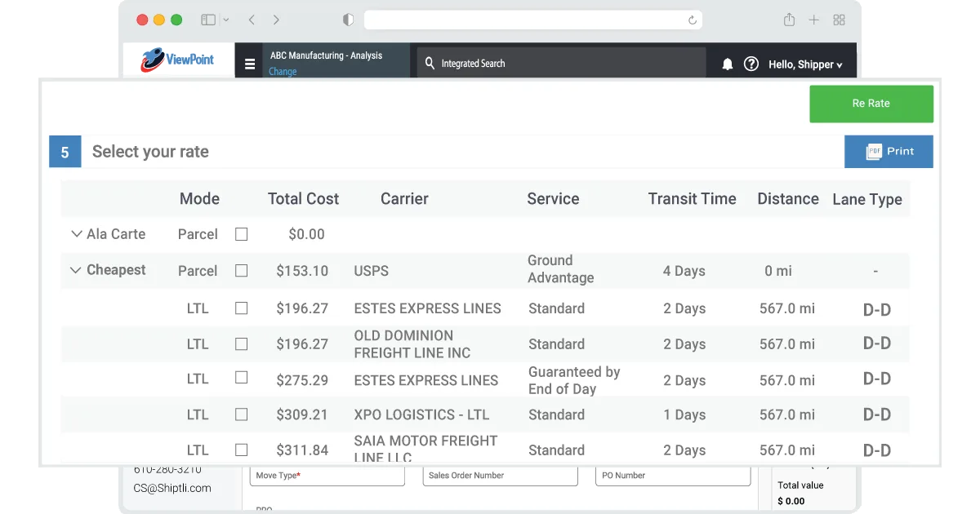The width and height of the screenshot is (980, 514).
Task: Click the Lane Type column header
Action: point(867,199)
